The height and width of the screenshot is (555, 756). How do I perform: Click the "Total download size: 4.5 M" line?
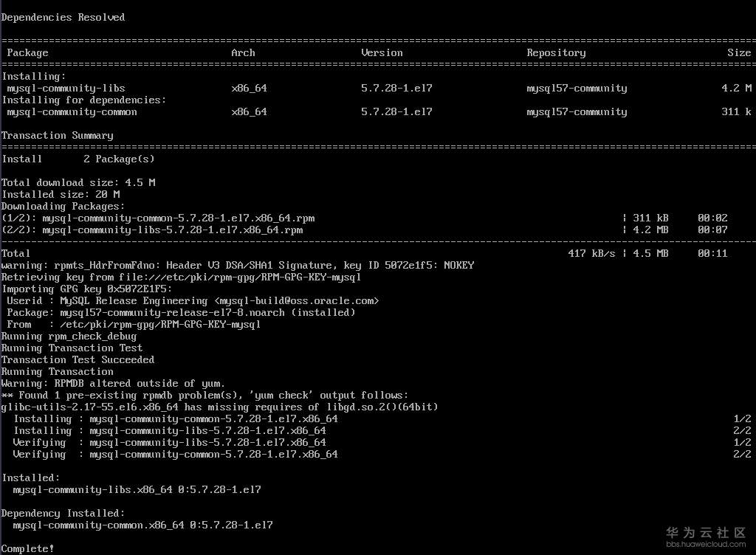pyautogui.click(x=78, y=183)
